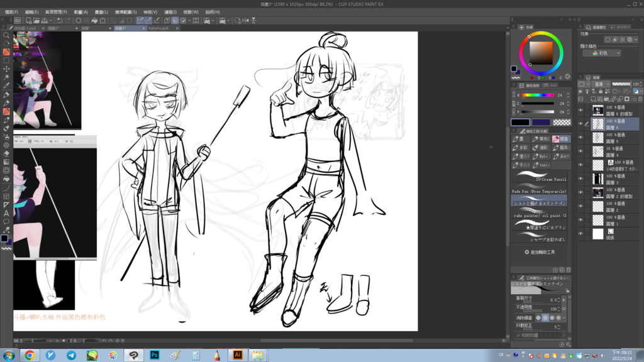Select the ★厚塗りにじみブラシ brush
This screenshot has width=644, height=362.
(539, 224)
